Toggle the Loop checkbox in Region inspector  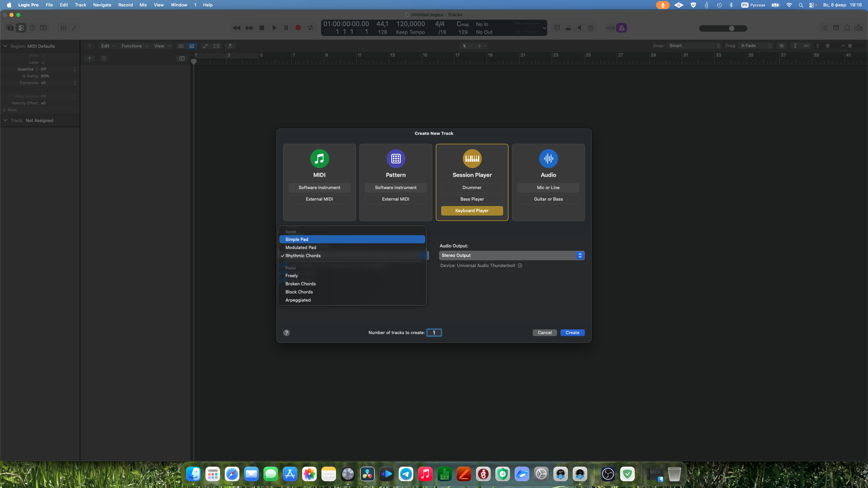tap(43, 62)
